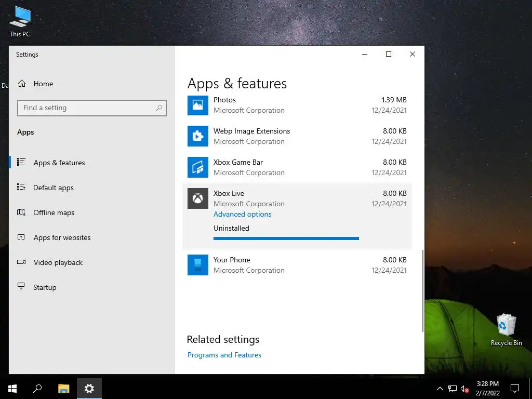Minimize the Settings window

[x=365, y=54]
